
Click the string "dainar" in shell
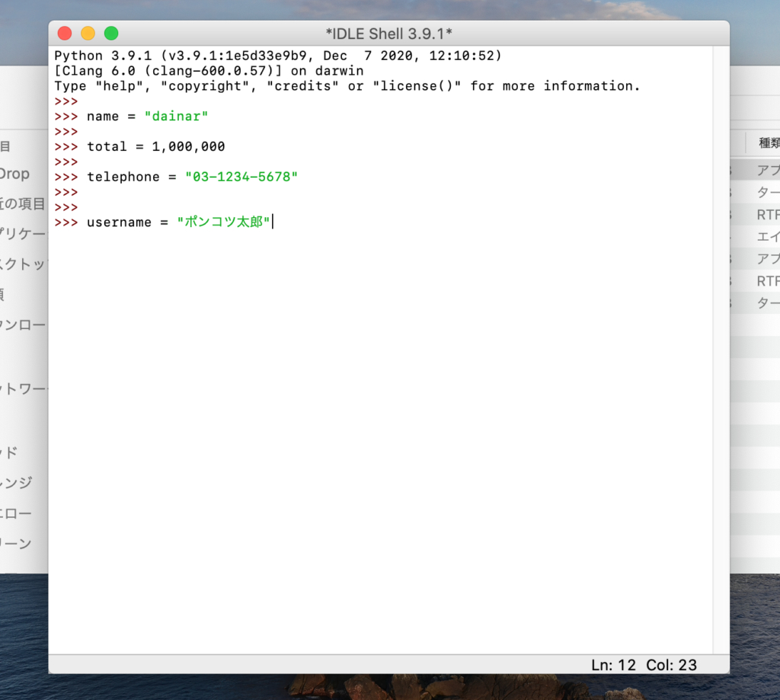pos(176,117)
